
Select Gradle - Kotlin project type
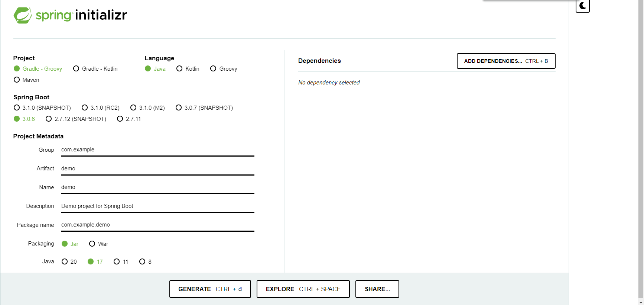95,69
